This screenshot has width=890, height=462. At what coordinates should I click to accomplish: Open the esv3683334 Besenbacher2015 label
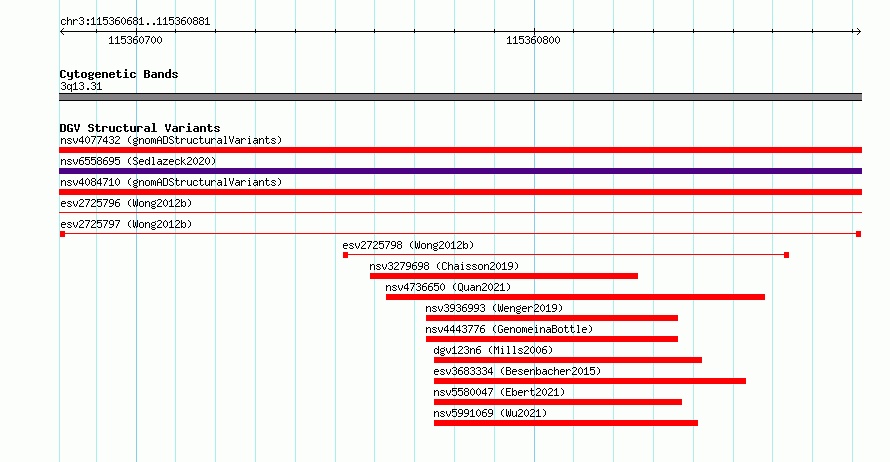(517, 371)
